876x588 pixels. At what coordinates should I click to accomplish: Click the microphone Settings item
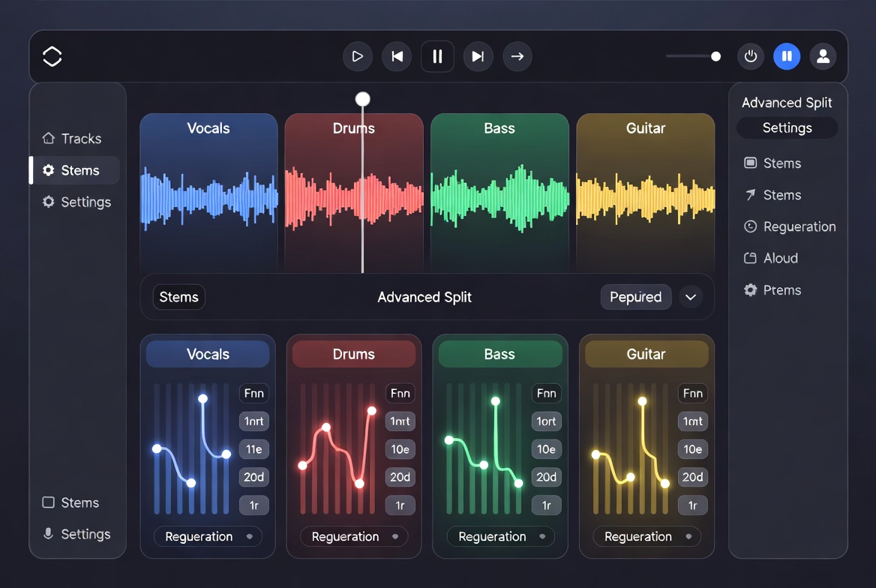(76, 534)
